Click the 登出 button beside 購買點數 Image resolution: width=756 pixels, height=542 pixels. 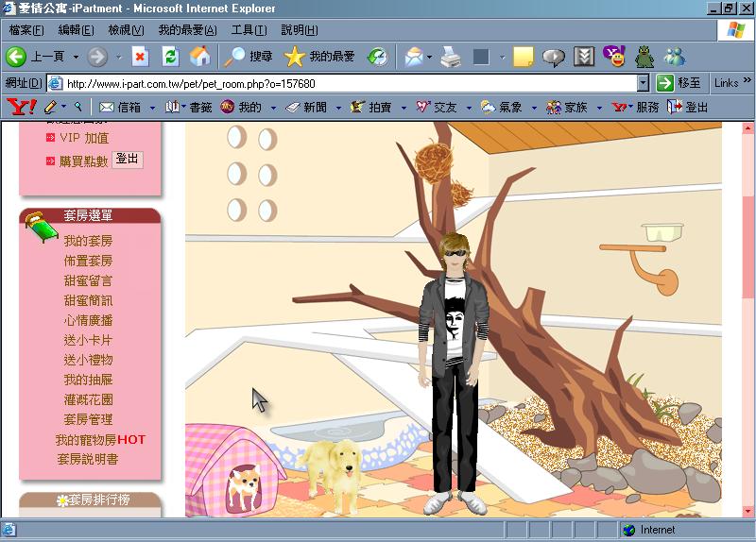coord(128,159)
